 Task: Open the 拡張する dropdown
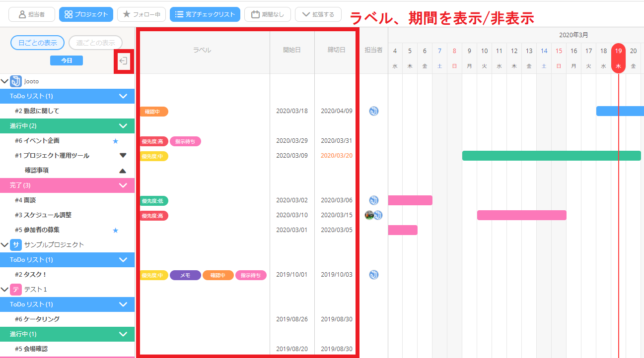[x=318, y=14]
